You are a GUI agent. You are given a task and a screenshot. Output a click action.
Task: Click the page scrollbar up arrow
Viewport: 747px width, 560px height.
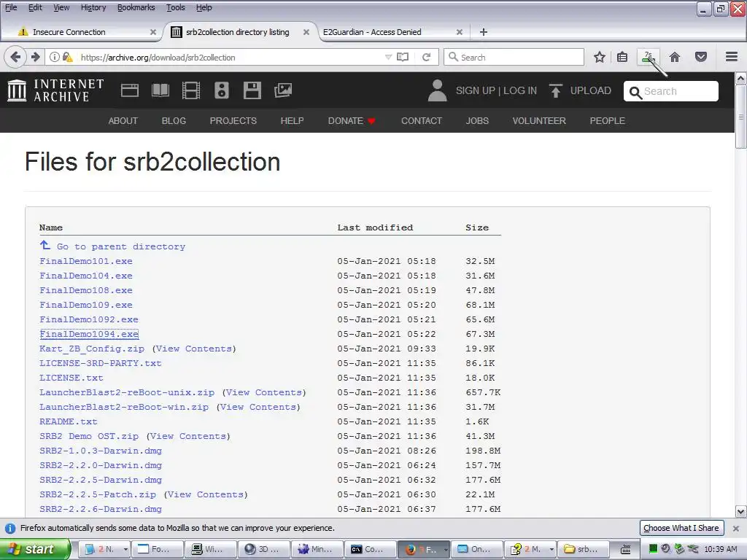(x=740, y=78)
